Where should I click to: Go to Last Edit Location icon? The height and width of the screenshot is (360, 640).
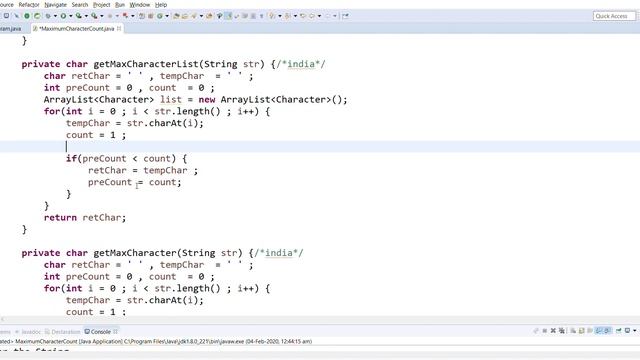point(303,16)
